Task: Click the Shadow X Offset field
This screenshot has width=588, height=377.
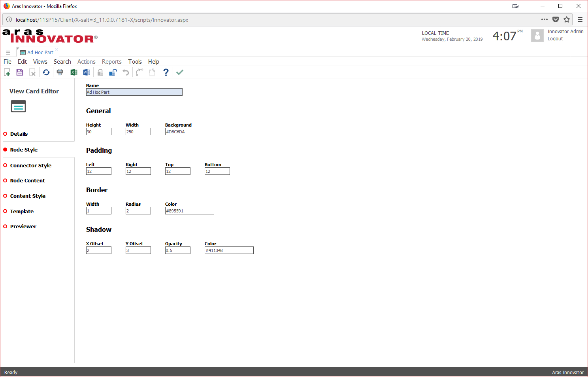Action: pos(99,250)
